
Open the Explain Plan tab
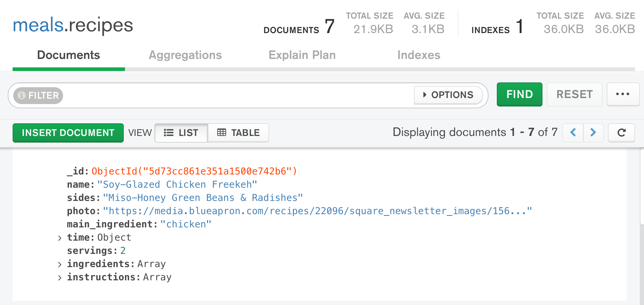[x=302, y=55]
